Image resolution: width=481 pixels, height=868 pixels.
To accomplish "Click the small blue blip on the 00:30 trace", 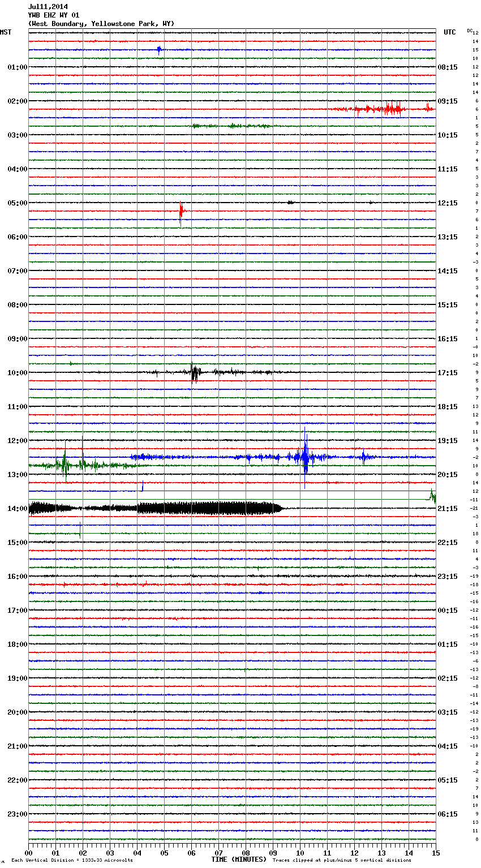I will point(159,50).
